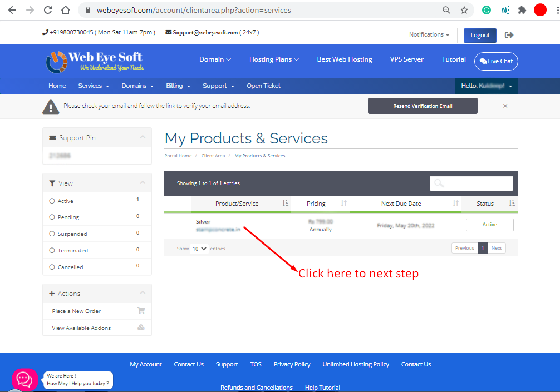Select the Suspended filter radio button
This screenshot has width=560, height=392.
pos(53,233)
